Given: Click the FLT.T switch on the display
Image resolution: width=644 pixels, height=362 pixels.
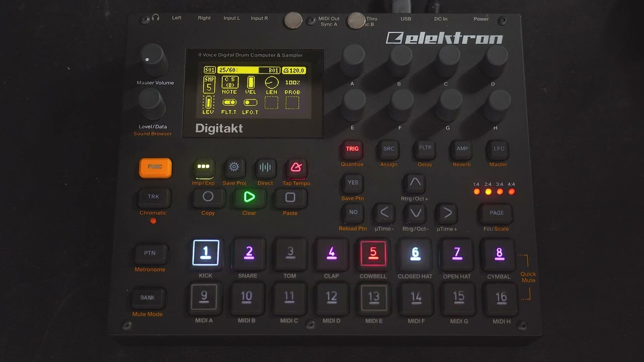Looking at the screenshot, I should pyautogui.click(x=229, y=106).
